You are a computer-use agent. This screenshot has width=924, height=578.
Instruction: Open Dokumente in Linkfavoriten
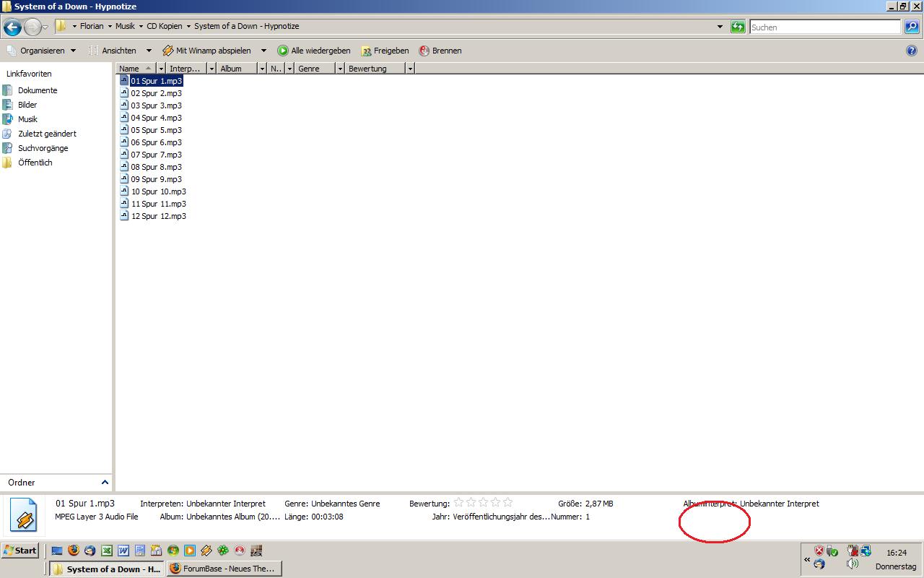point(30,90)
